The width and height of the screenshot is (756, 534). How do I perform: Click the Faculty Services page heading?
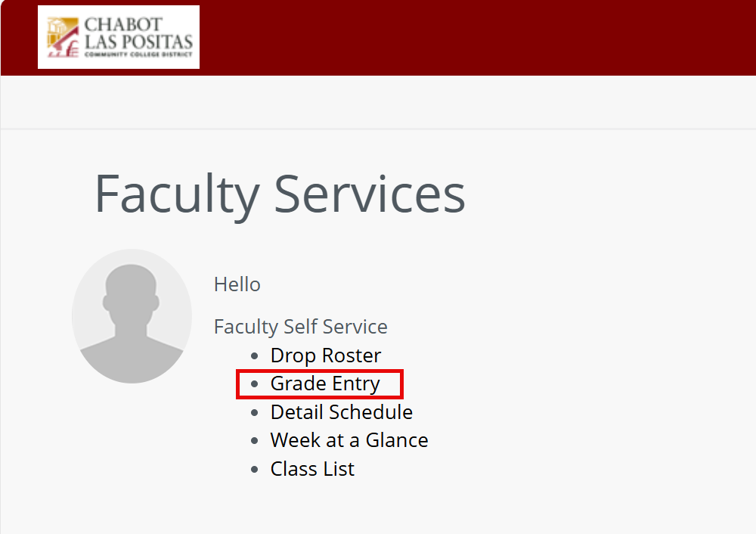tap(279, 195)
